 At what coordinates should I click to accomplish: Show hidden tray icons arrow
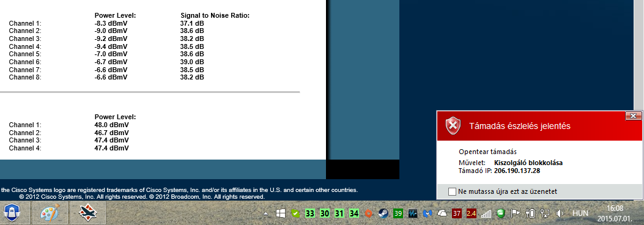point(266,214)
